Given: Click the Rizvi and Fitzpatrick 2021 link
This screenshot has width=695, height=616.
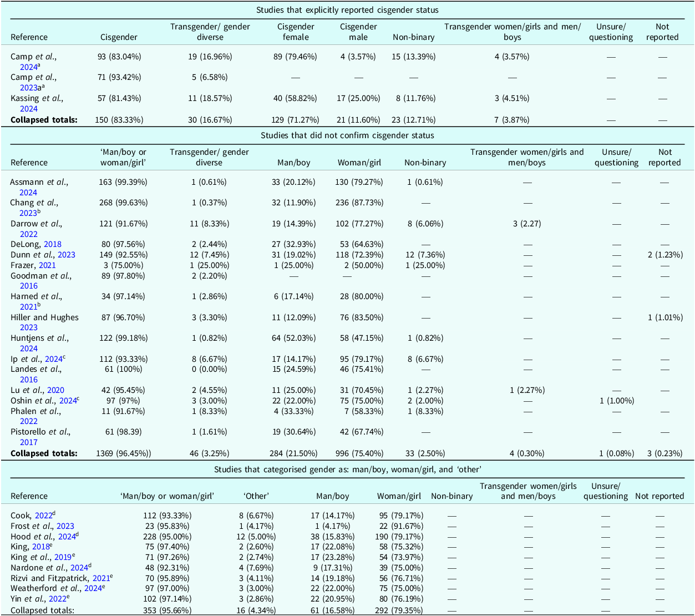Looking at the screenshot, I should pos(101,578).
